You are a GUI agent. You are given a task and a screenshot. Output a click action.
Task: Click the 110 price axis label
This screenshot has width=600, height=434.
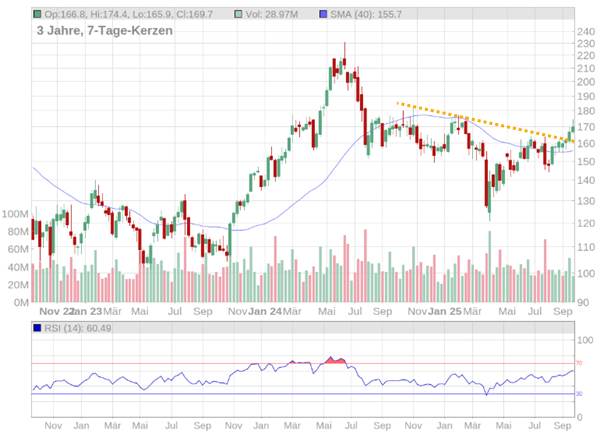click(x=585, y=247)
